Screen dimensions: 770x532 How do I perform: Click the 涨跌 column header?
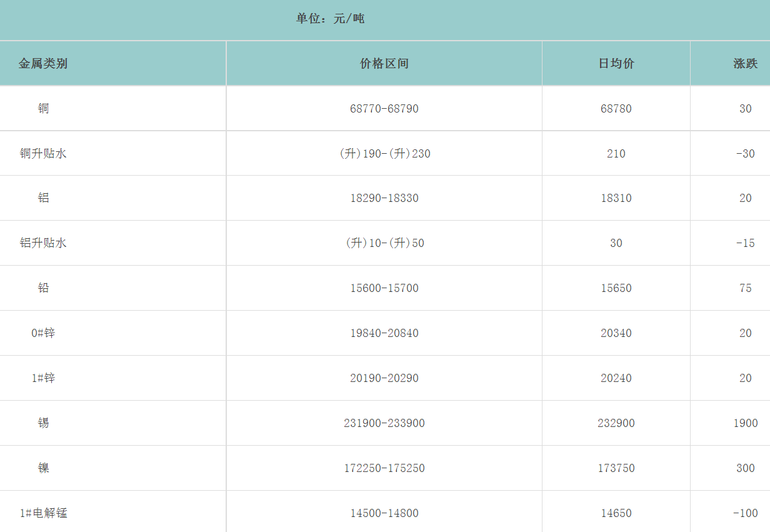coord(745,63)
